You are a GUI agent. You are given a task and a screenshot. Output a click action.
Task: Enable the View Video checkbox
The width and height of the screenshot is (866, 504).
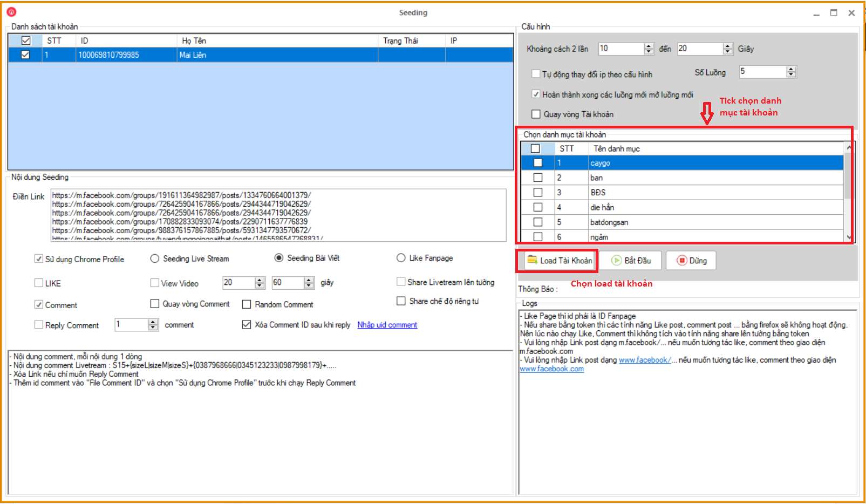155,283
